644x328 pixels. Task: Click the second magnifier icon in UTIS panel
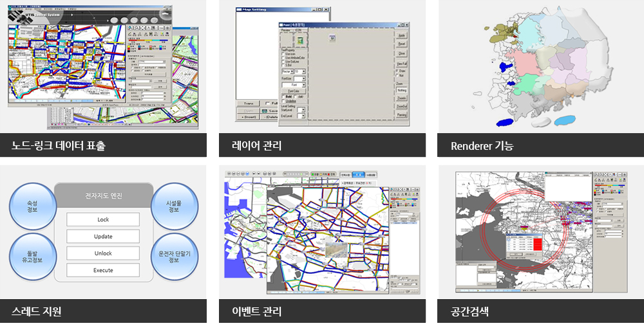pyautogui.click(x=137, y=28)
